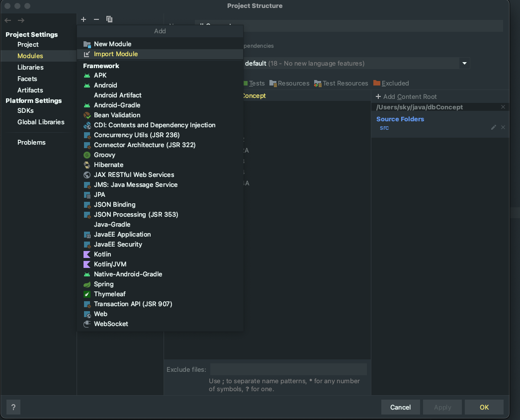Click the Groovy framework icon
The height and width of the screenshot is (420, 520).
[x=87, y=155]
